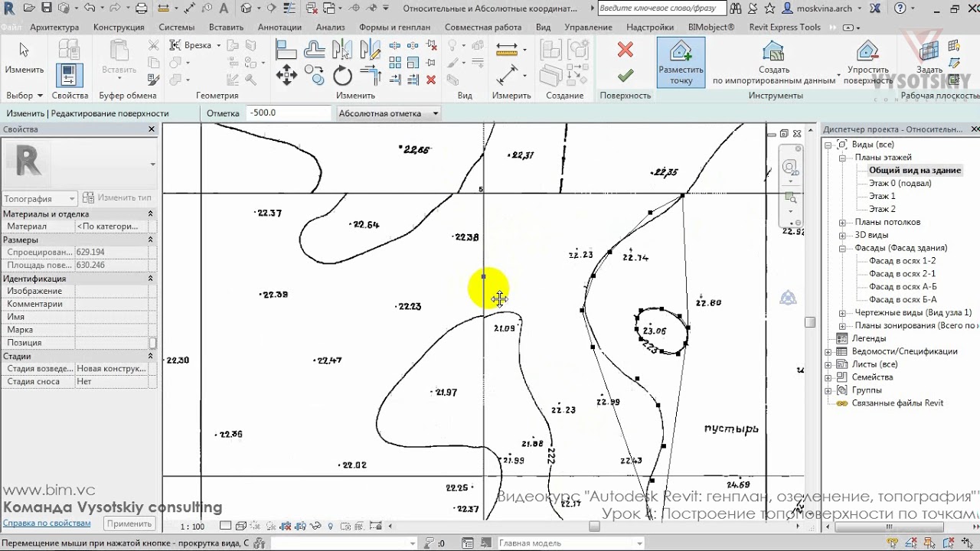Image resolution: width=980 pixels, height=551 pixels.
Task: Click the red Delete icon in Изменить panel
Action: point(431,79)
